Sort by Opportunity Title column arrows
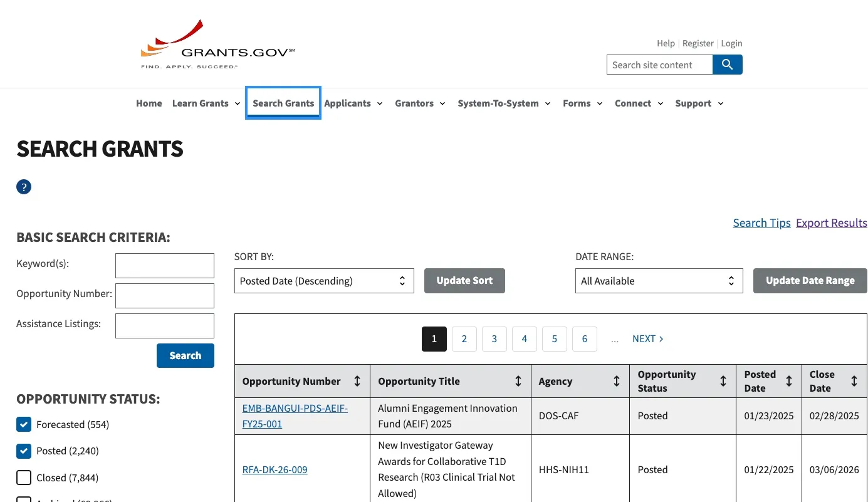The width and height of the screenshot is (868, 502). (x=518, y=381)
